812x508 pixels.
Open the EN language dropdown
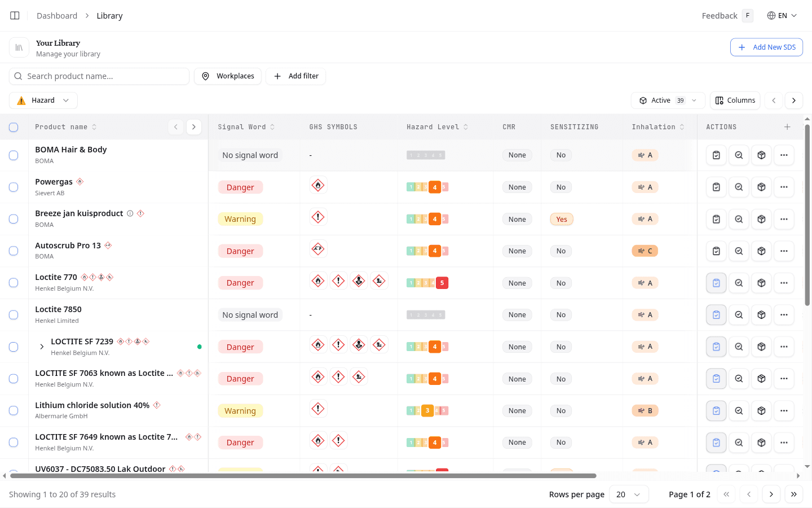pos(782,16)
